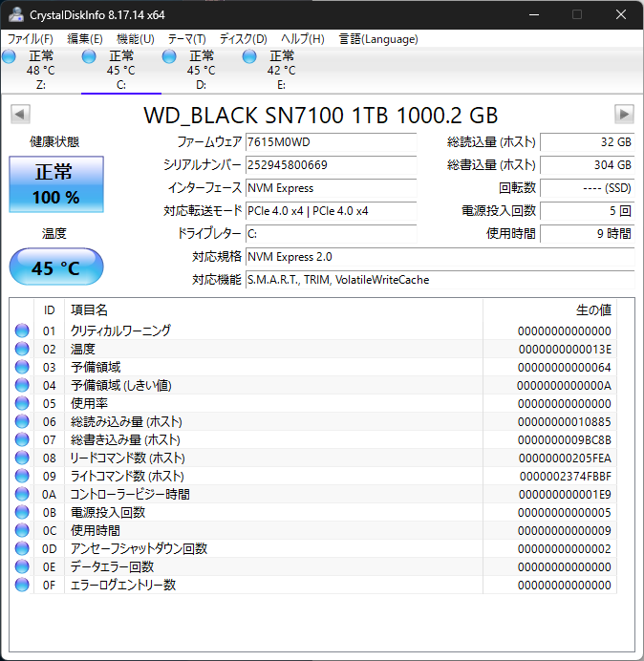
Task: Click status orb of row 03 予備領域
Action: pos(22,367)
